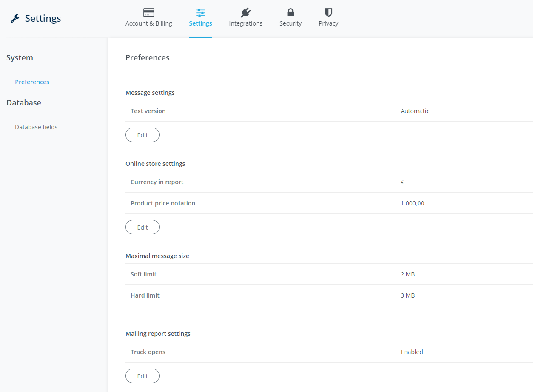Switch to the Settings tab label
The image size is (533, 392).
[201, 23]
